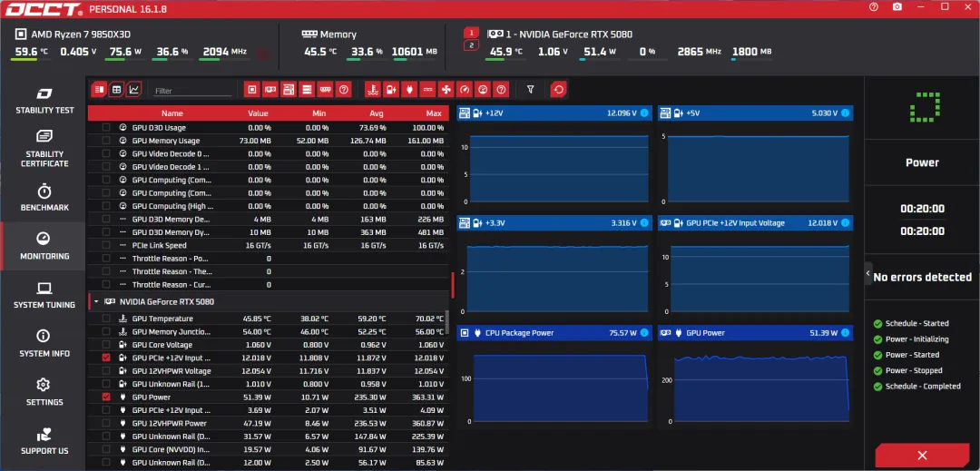Uncheck the GPU Power checkbox
The image size is (980, 471).
tap(106, 397)
